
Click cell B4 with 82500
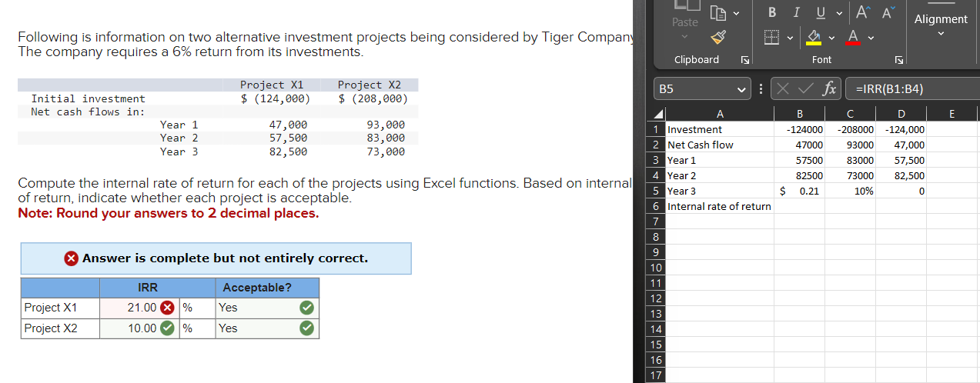tap(799, 175)
